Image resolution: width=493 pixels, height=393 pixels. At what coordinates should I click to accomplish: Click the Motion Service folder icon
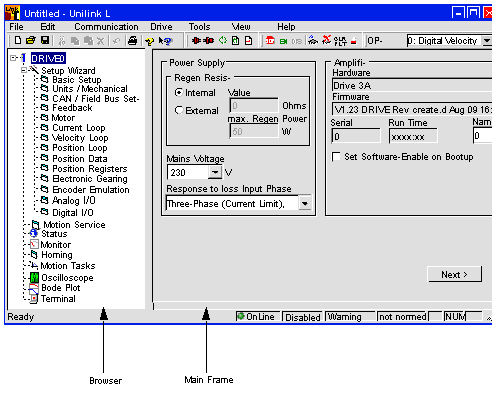pos(36,225)
